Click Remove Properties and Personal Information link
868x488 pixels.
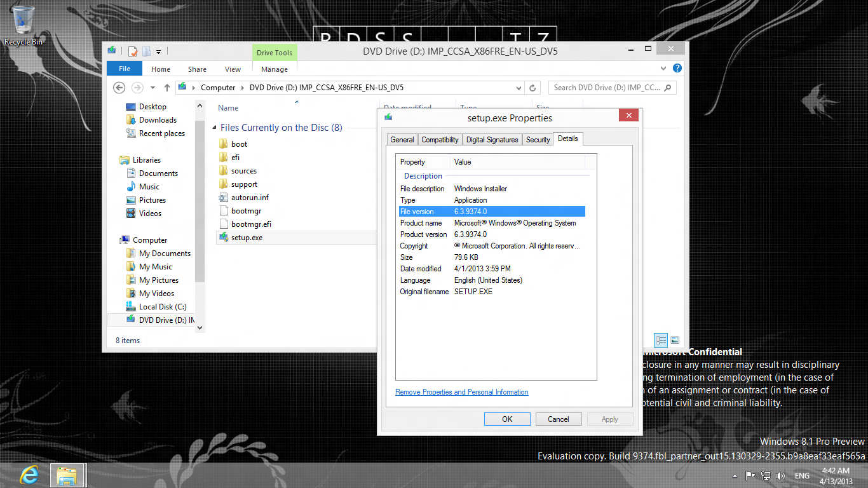[x=461, y=392]
